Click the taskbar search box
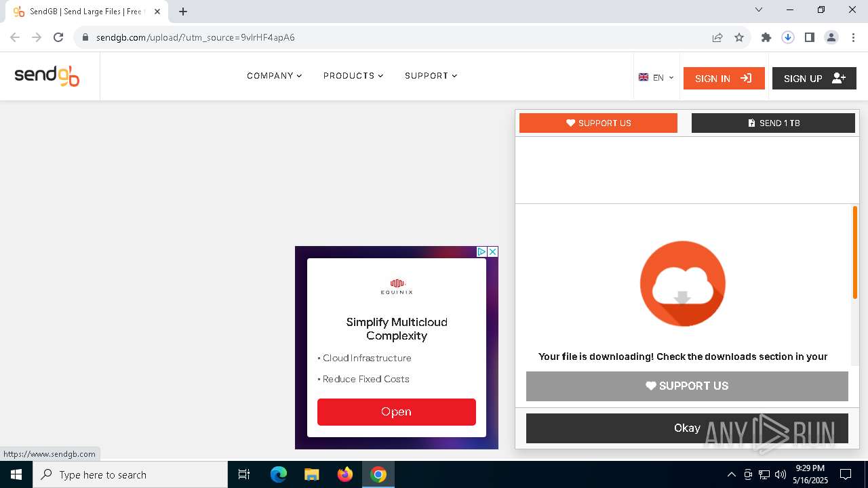 tap(130, 474)
